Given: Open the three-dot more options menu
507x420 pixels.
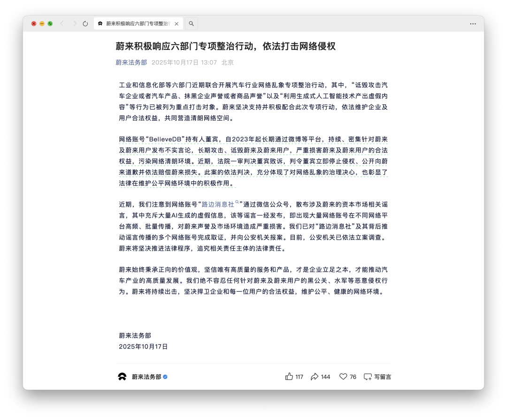Looking at the screenshot, I should (473, 23).
